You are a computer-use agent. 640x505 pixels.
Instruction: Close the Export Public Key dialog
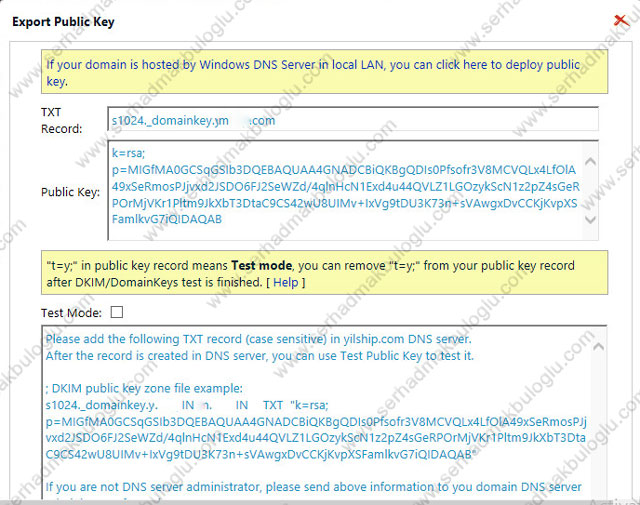(620, 20)
